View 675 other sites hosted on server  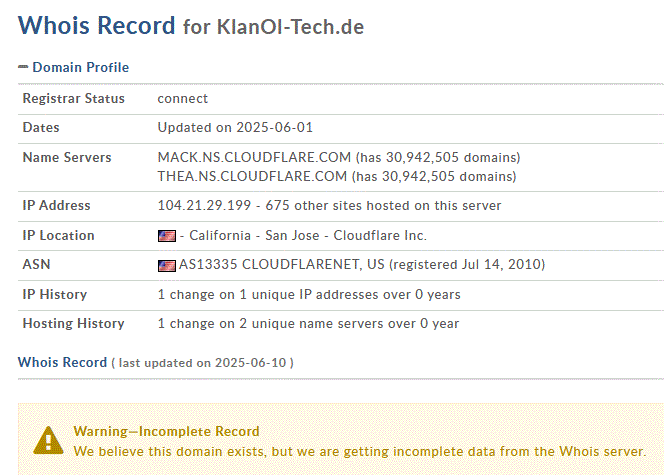tap(383, 205)
